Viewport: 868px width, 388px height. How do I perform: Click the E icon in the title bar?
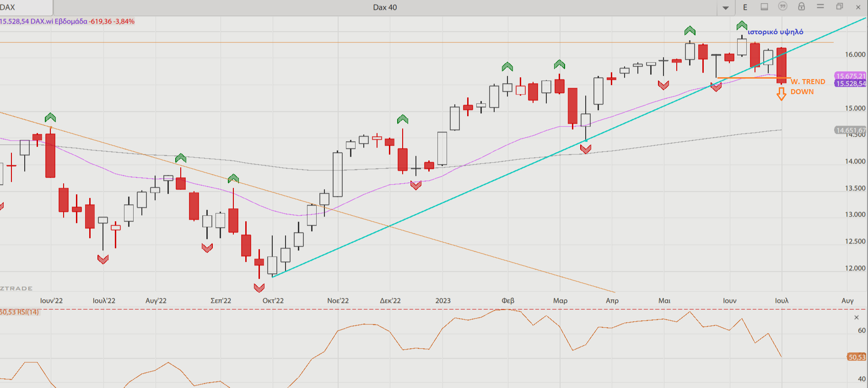click(745, 7)
